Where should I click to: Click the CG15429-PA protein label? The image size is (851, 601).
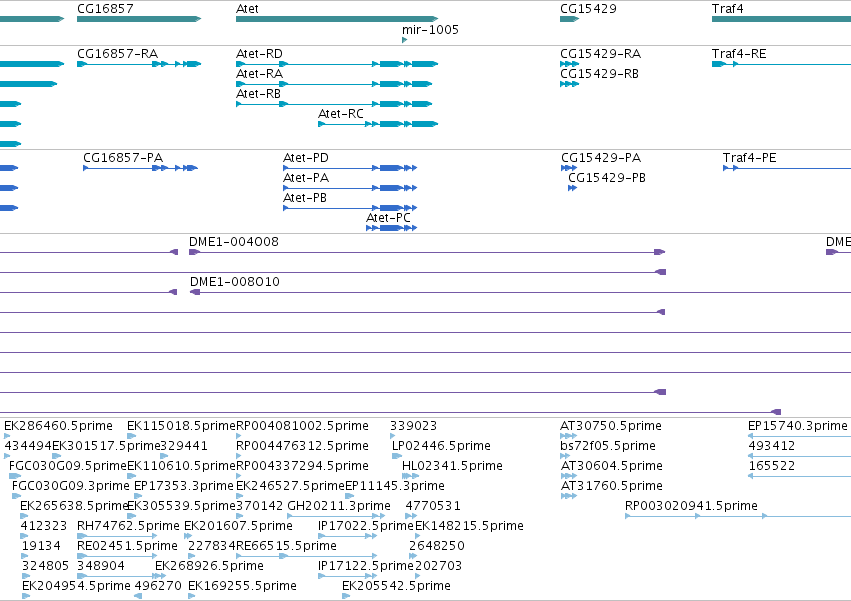coord(601,158)
